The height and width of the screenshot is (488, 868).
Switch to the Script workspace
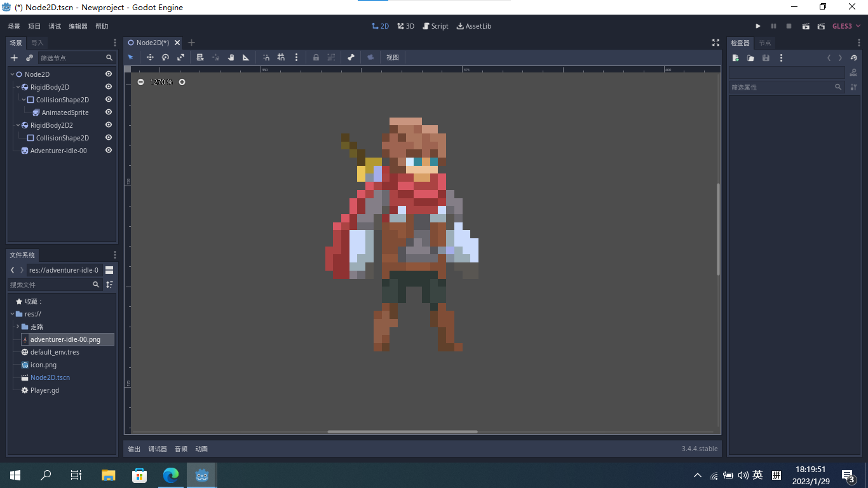pyautogui.click(x=435, y=26)
